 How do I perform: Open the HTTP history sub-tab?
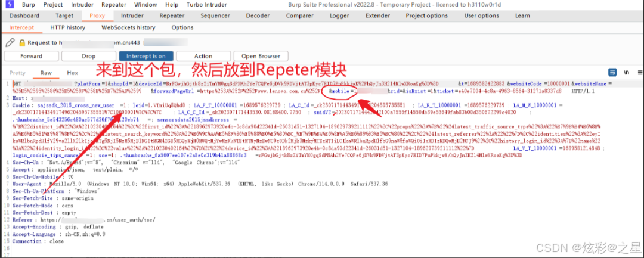click(67, 27)
